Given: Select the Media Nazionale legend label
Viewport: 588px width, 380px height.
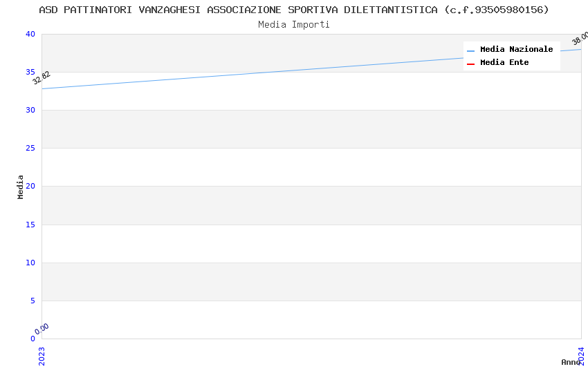Looking at the screenshot, I should [x=516, y=49].
